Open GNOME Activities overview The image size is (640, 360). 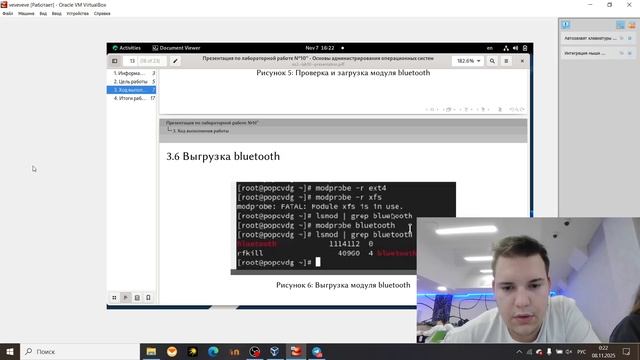point(127,48)
